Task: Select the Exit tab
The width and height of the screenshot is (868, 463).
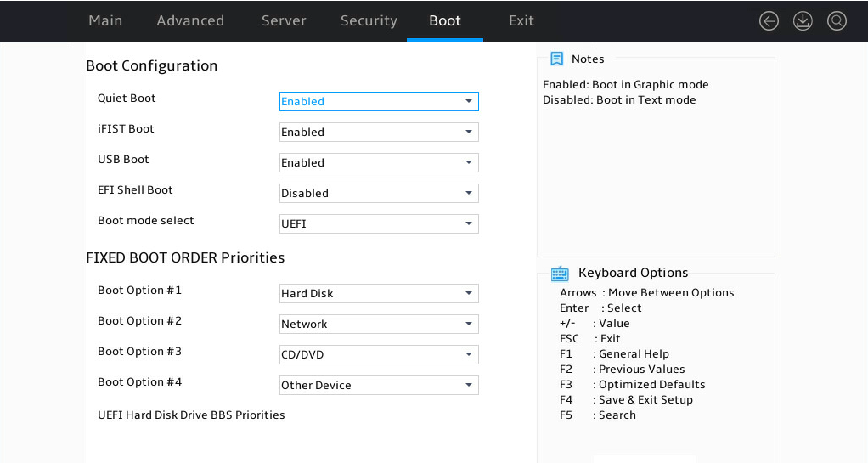Action: 521,20
